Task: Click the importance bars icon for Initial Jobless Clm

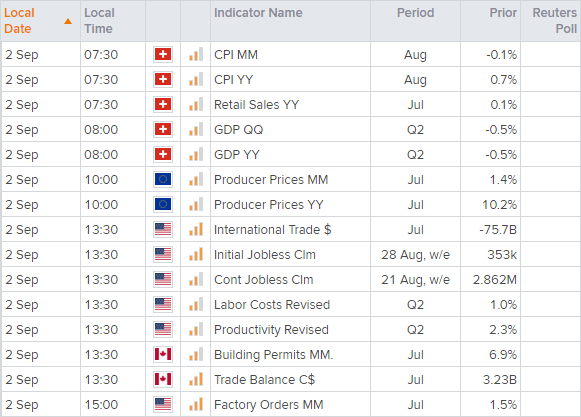Action: pyautogui.click(x=196, y=254)
